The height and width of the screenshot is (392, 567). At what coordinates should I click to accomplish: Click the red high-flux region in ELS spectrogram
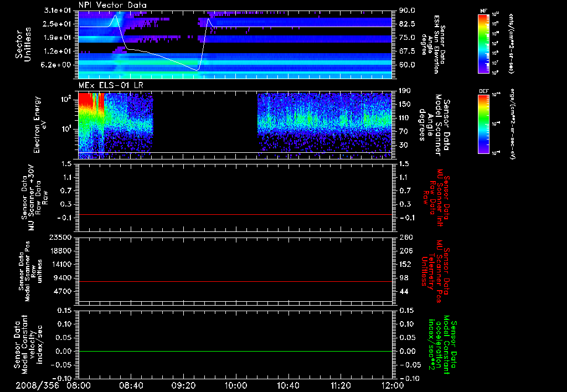(85, 100)
